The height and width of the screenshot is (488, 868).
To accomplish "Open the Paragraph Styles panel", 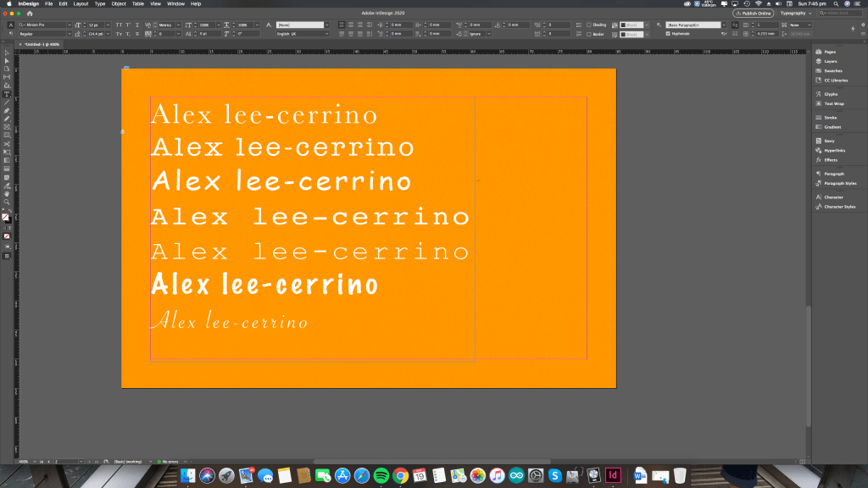I will pos(839,182).
